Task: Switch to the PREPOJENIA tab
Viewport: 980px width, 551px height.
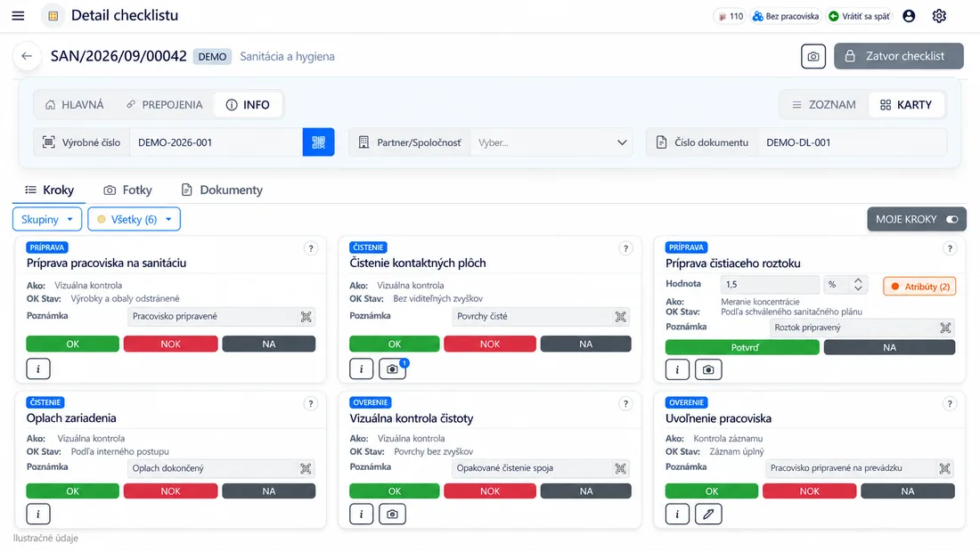Action: click(x=165, y=105)
